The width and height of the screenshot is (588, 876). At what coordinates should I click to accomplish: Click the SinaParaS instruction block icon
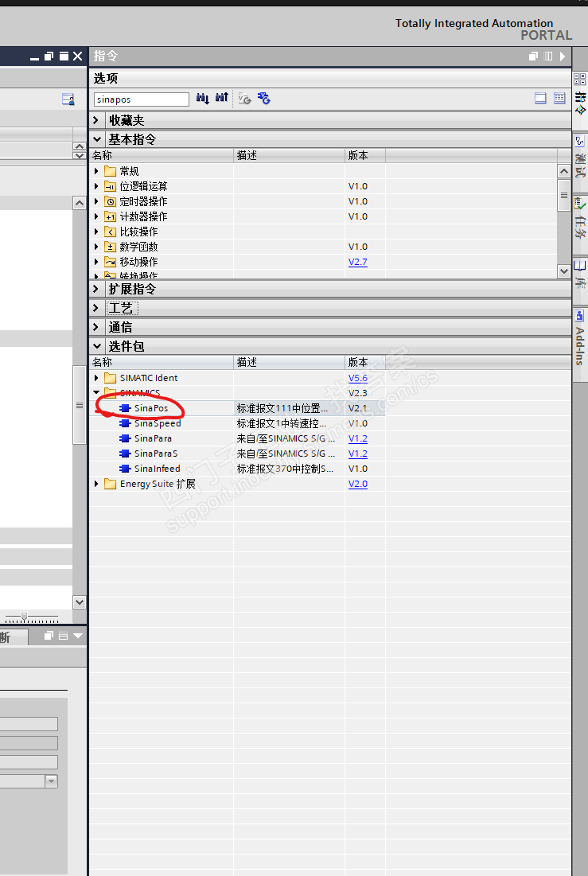pyautogui.click(x=125, y=454)
